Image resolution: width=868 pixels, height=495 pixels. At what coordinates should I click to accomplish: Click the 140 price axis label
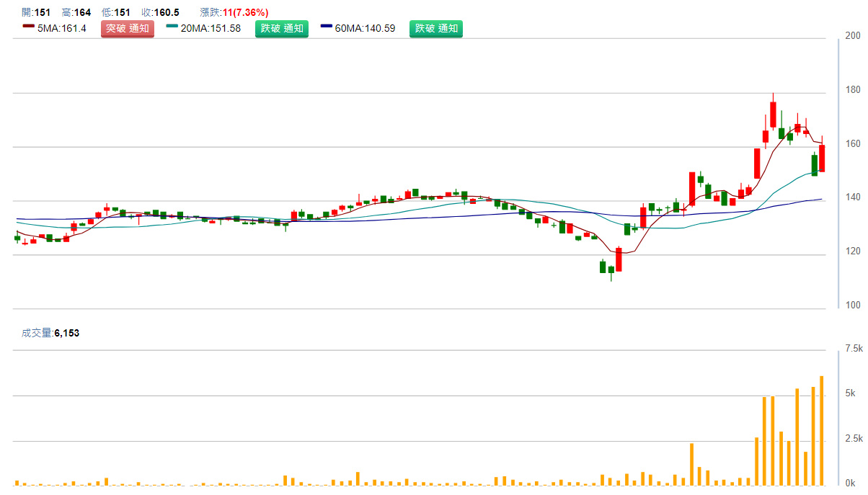853,197
